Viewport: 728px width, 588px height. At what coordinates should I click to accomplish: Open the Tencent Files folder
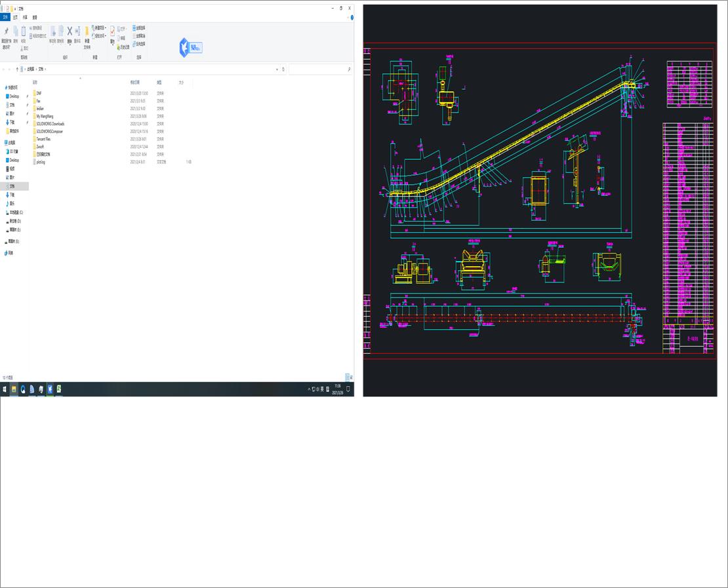(x=44, y=139)
